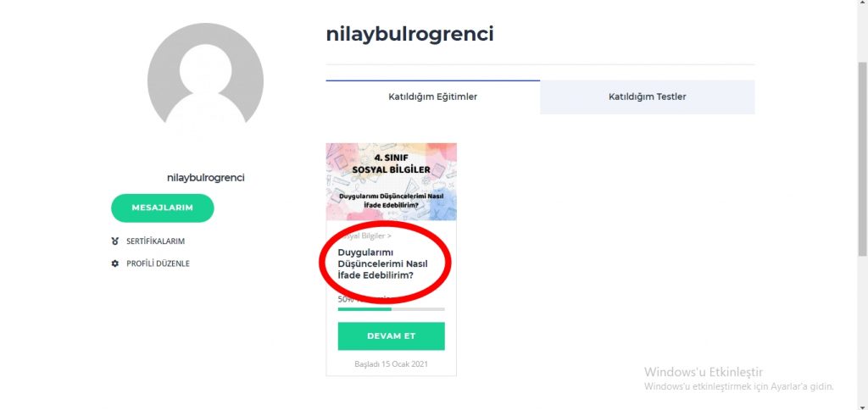Select the Katıldığım Eğitimler tab
This screenshot has height=410, width=868.
coord(433,97)
